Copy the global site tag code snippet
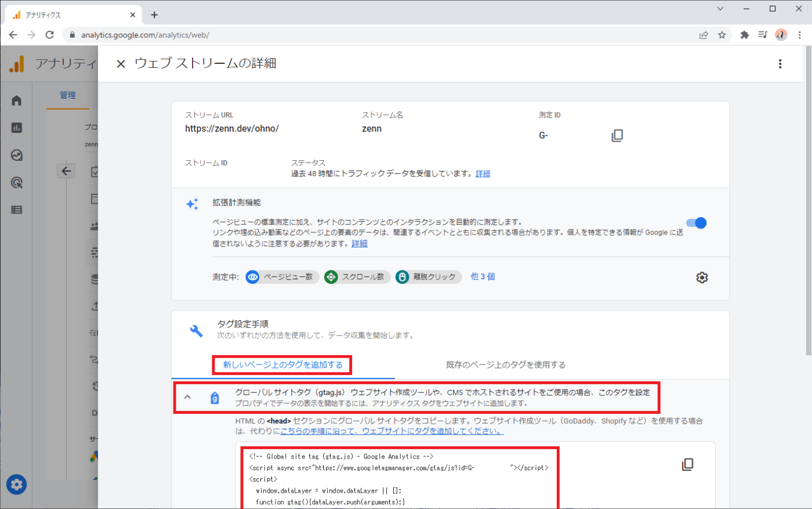 click(x=688, y=464)
